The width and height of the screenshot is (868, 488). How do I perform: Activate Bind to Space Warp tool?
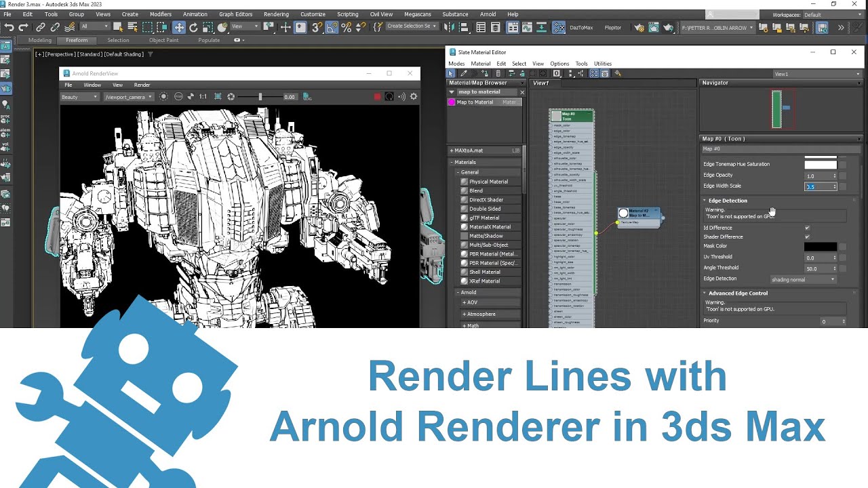(x=69, y=27)
